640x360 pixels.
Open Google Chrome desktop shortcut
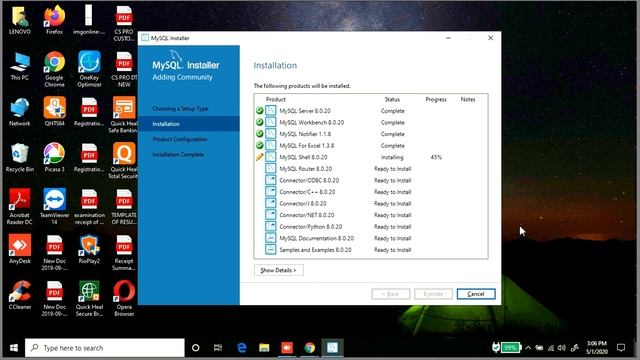pyautogui.click(x=54, y=69)
